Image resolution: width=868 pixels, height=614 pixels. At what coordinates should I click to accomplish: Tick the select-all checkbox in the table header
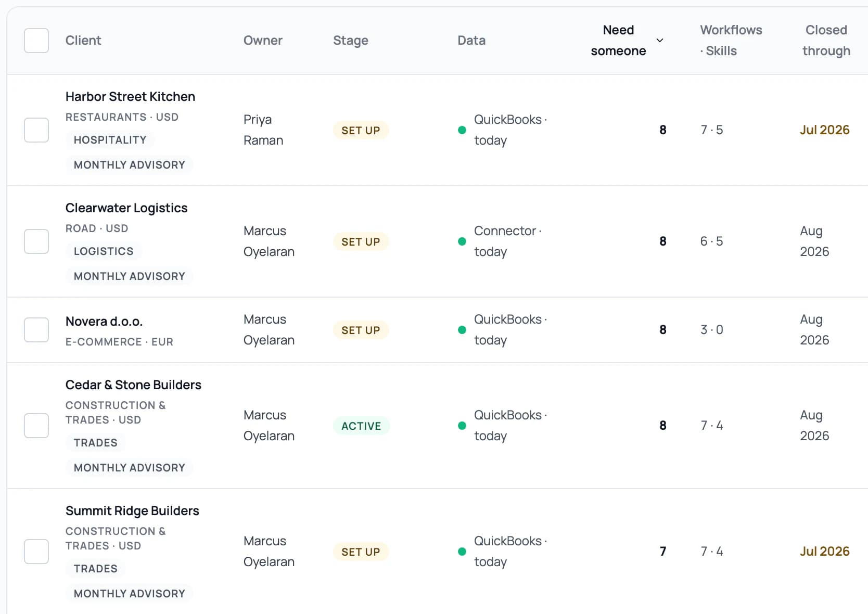[x=36, y=41]
